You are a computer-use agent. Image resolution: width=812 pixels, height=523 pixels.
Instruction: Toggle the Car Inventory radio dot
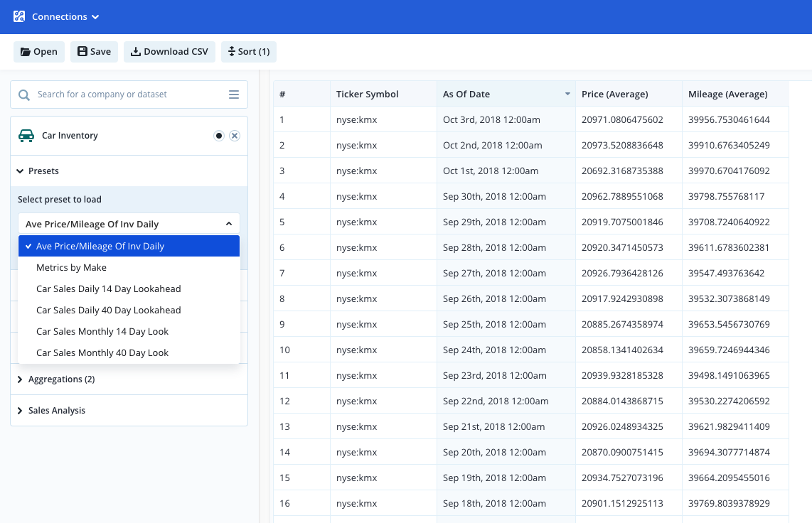point(219,136)
